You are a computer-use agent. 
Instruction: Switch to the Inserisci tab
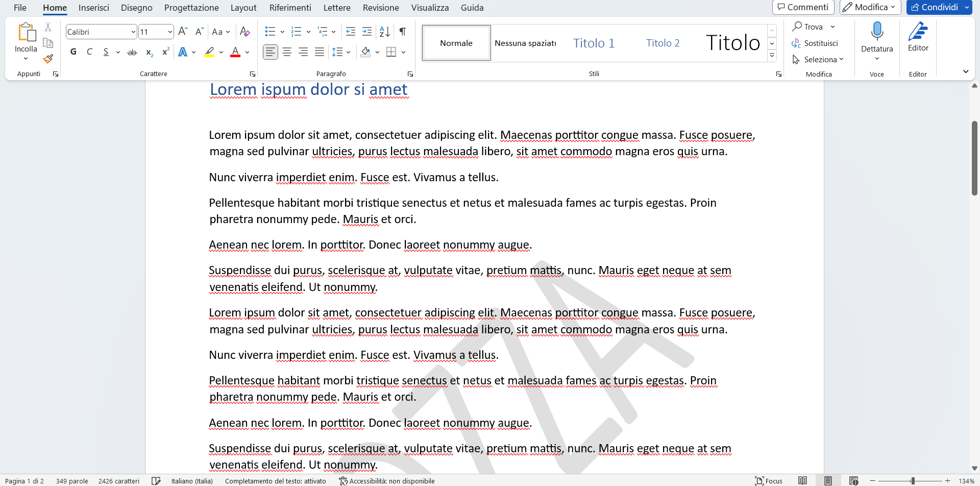(94, 8)
